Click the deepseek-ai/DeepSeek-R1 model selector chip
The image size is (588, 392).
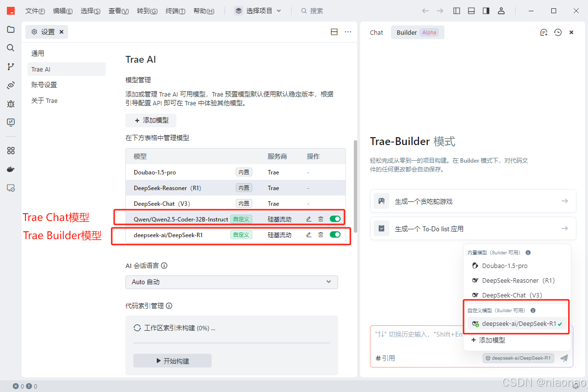tap(518, 358)
